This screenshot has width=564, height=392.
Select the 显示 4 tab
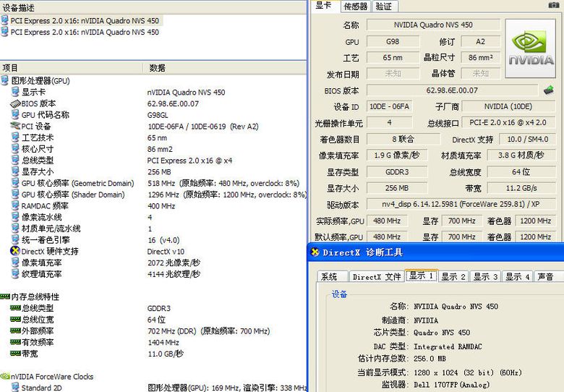tap(517, 276)
